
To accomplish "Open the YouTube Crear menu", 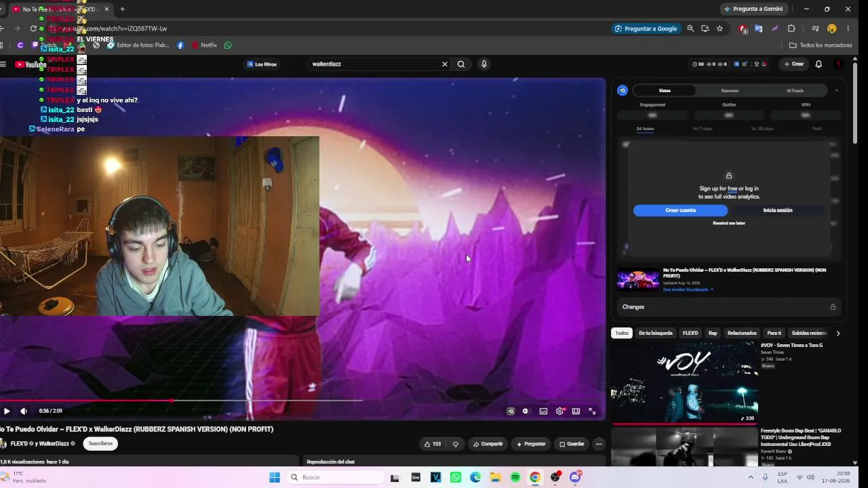I will [793, 64].
